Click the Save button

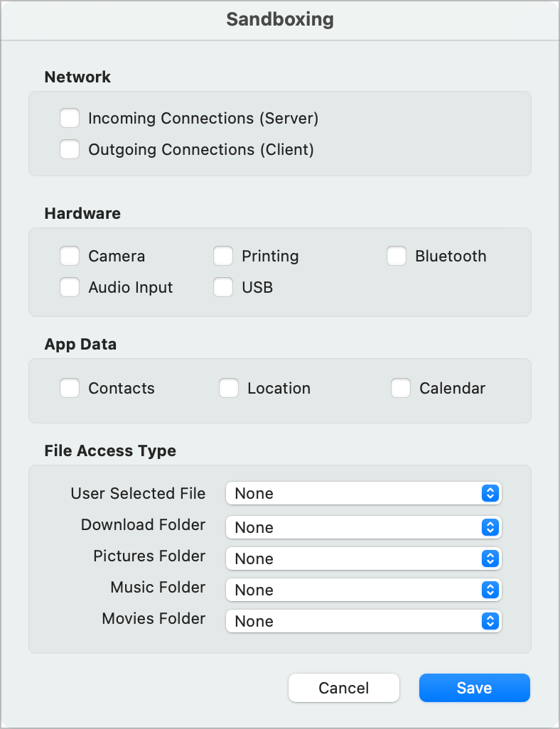point(474,688)
